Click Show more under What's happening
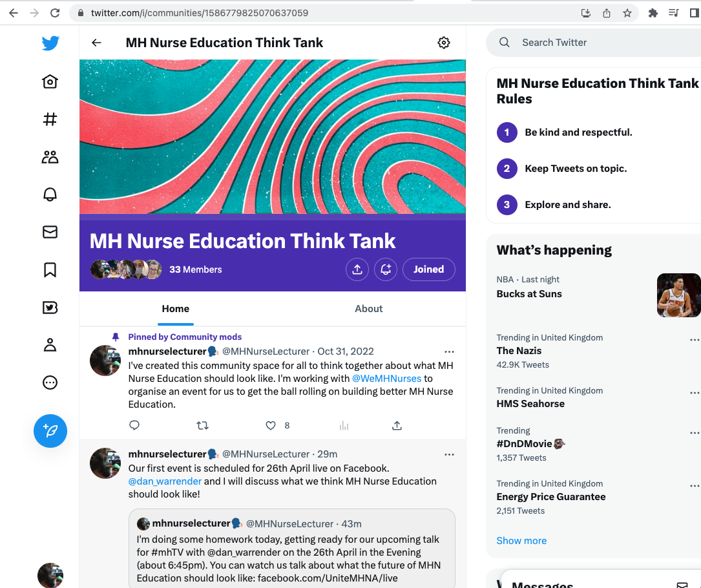 pos(521,541)
